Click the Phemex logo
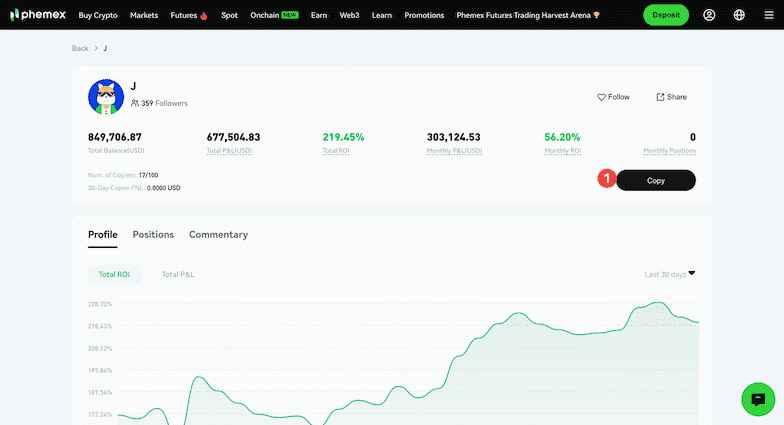Image resolution: width=784 pixels, height=425 pixels. pos(37,15)
